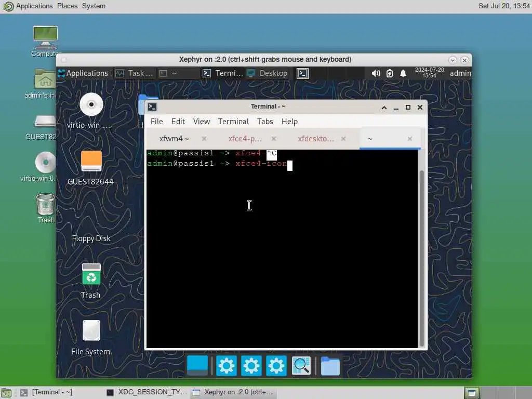
Task: Open the host Applications menu
Action: click(x=28, y=6)
